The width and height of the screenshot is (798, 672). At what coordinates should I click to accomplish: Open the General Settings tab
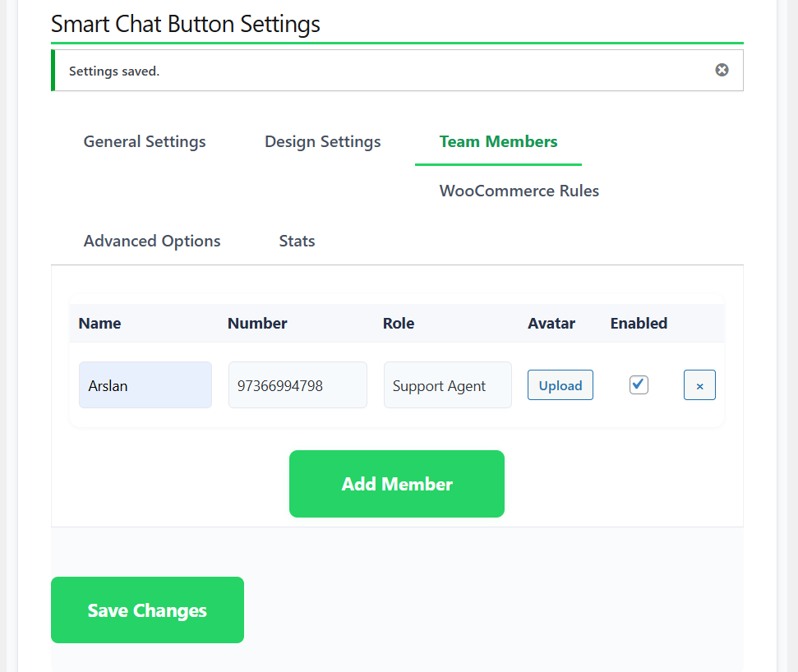click(145, 141)
